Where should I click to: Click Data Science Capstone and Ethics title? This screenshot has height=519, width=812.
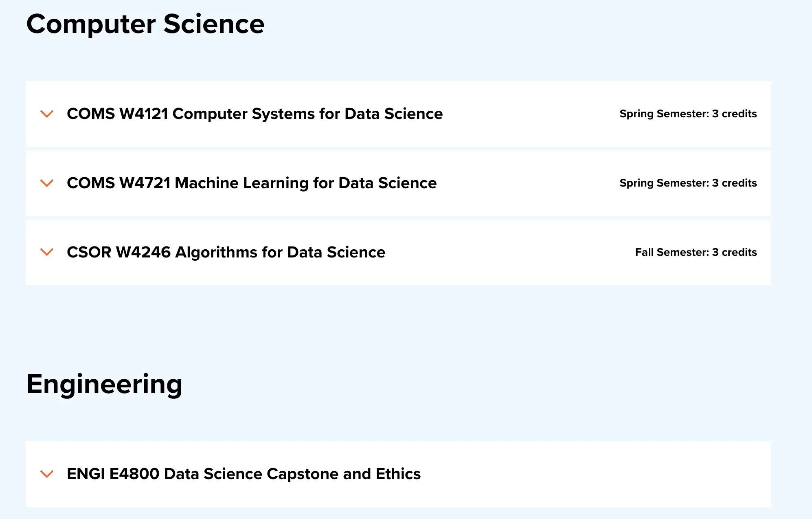[x=292, y=474]
